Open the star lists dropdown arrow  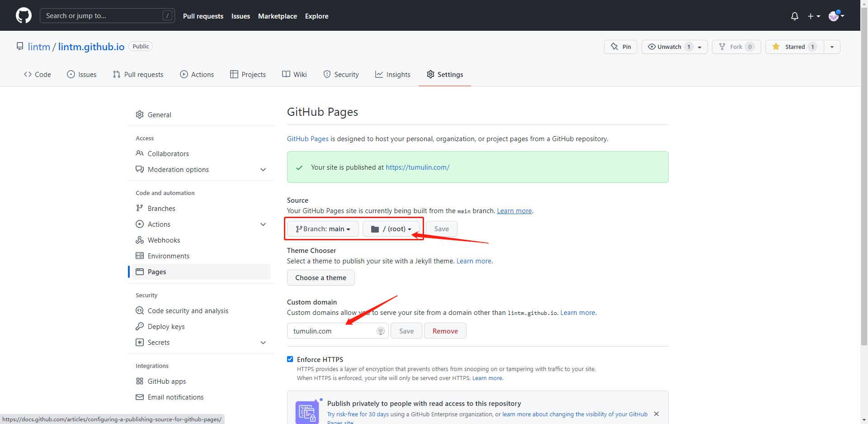832,47
